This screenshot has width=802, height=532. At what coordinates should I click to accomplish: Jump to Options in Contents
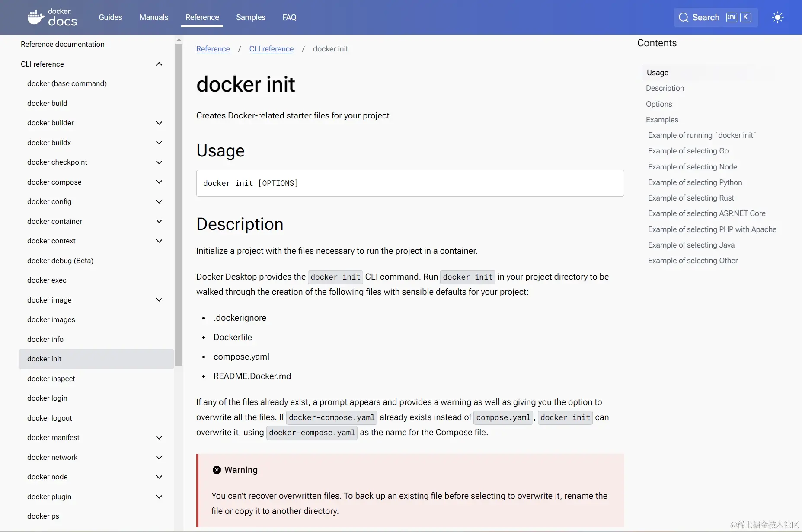[x=659, y=104]
